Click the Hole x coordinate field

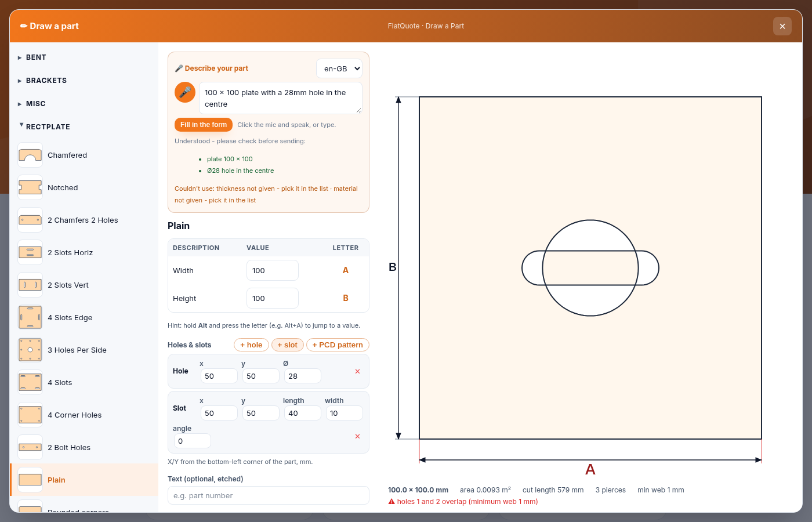click(x=219, y=376)
